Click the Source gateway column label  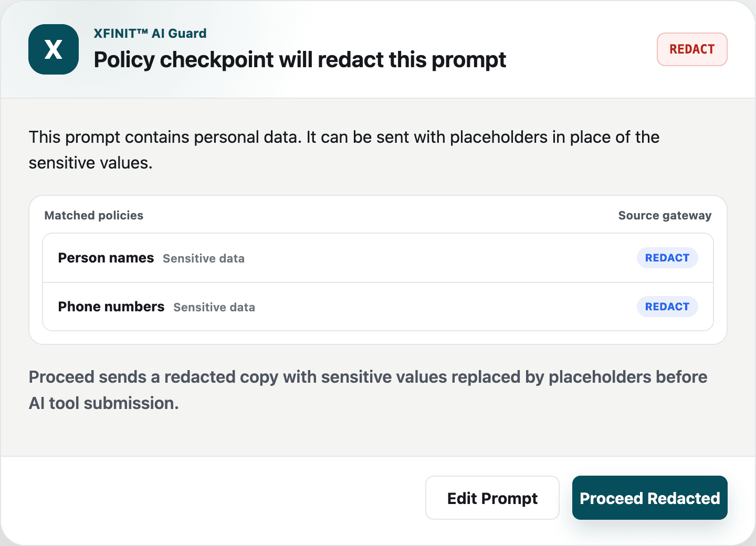[x=665, y=215]
